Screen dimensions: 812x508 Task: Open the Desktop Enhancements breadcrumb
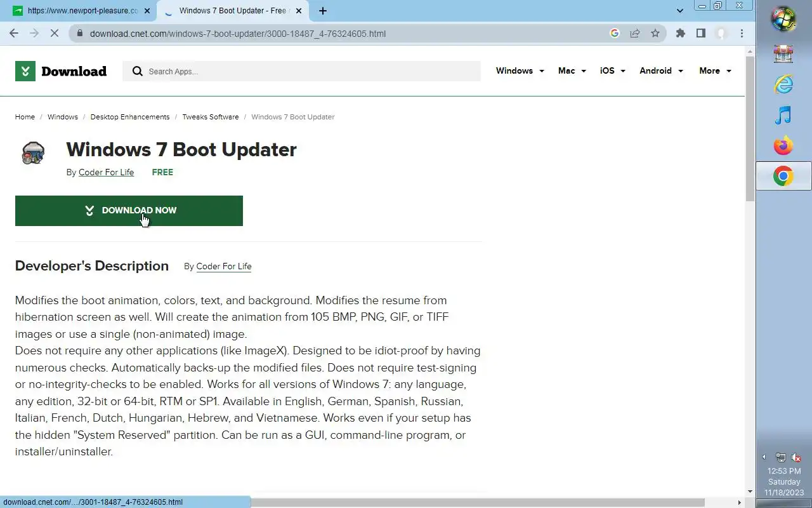pyautogui.click(x=130, y=117)
